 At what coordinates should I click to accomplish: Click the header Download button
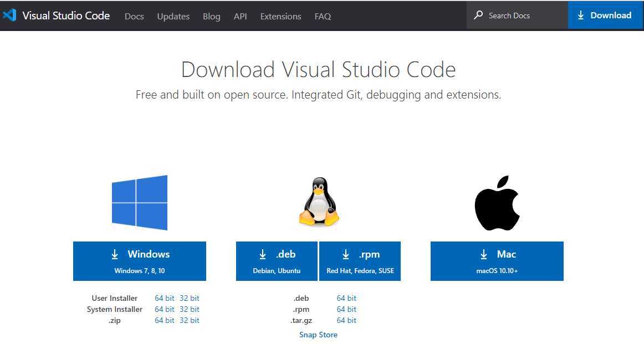point(605,15)
